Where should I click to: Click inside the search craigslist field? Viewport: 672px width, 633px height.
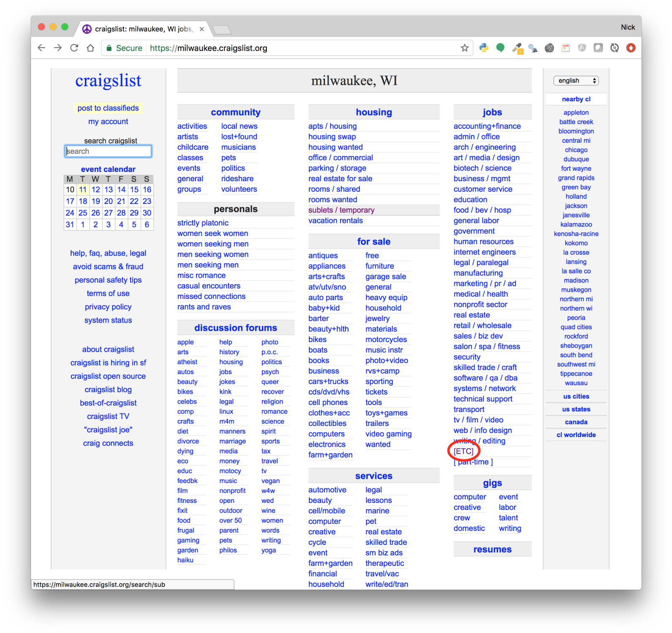point(108,151)
